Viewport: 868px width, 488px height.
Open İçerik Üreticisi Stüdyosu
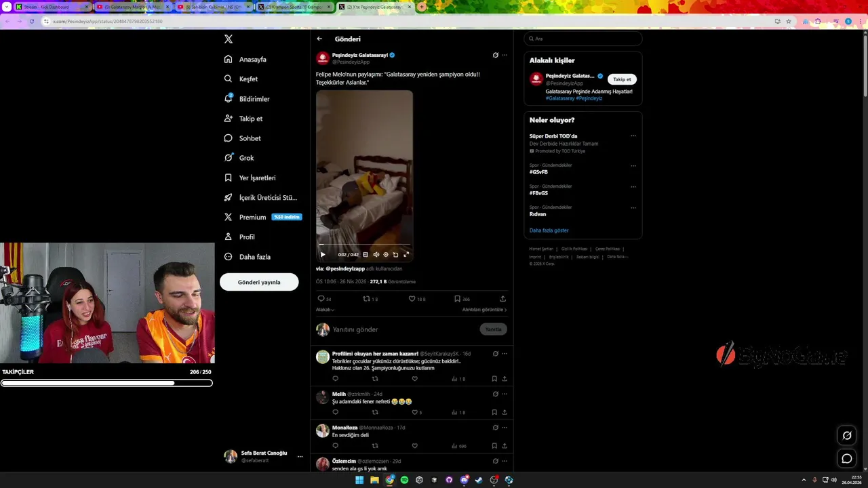[260, 197]
